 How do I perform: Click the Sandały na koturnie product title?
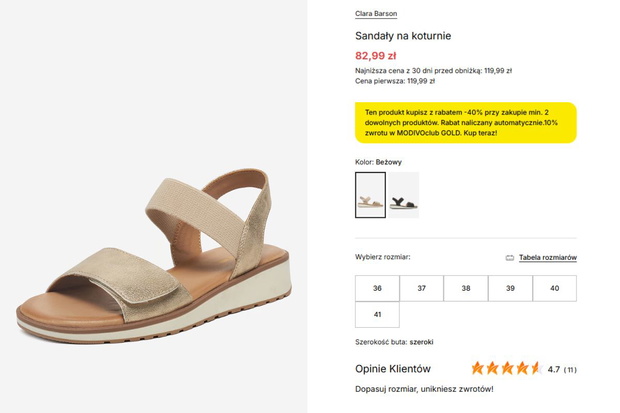point(403,36)
